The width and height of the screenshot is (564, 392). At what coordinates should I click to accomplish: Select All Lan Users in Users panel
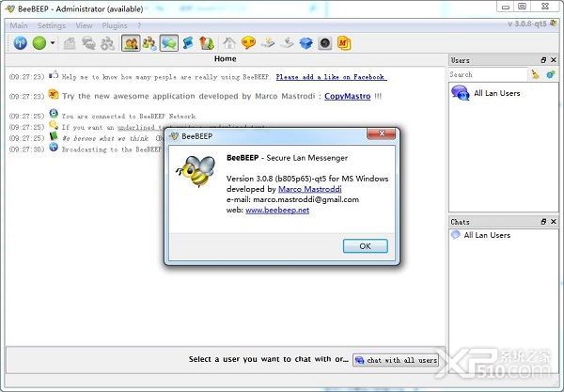click(x=503, y=93)
